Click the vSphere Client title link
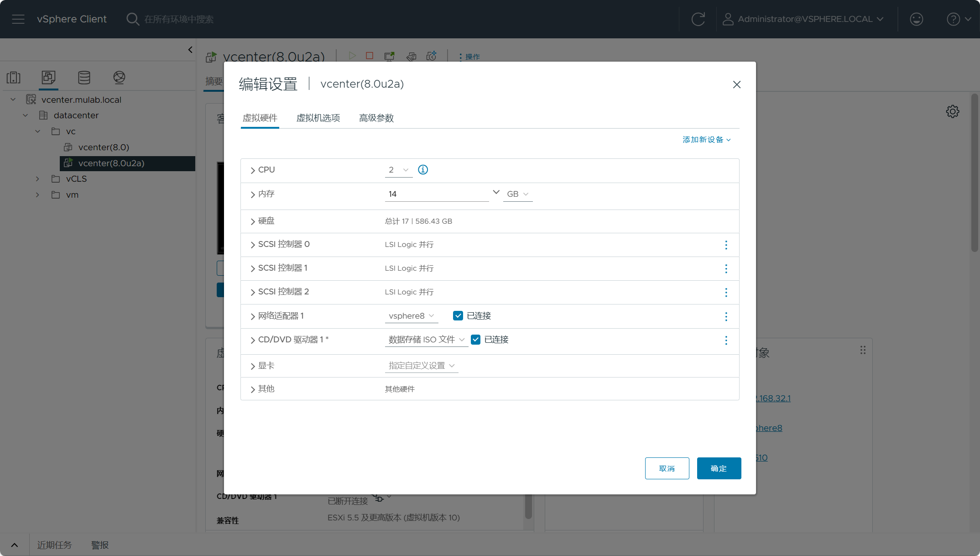The height and width of the screenshot is (556, 980). 72,19
